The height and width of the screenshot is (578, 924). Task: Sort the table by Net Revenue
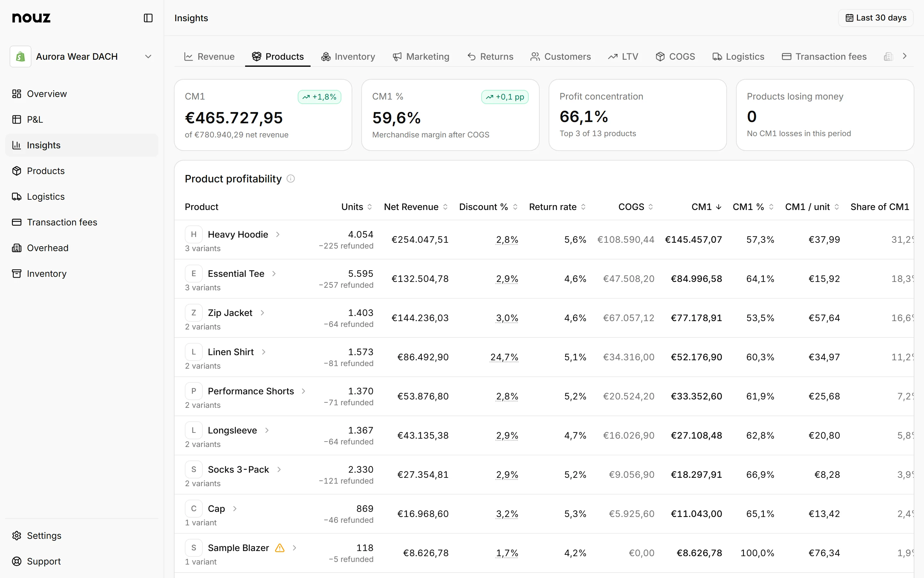click(x=416, y=207)
